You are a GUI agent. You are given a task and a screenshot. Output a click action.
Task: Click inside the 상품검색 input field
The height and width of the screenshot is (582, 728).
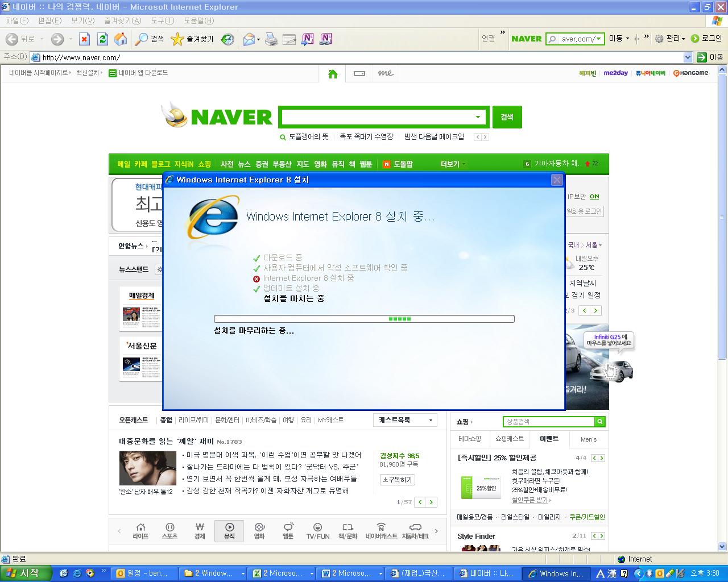coord(546,421)
